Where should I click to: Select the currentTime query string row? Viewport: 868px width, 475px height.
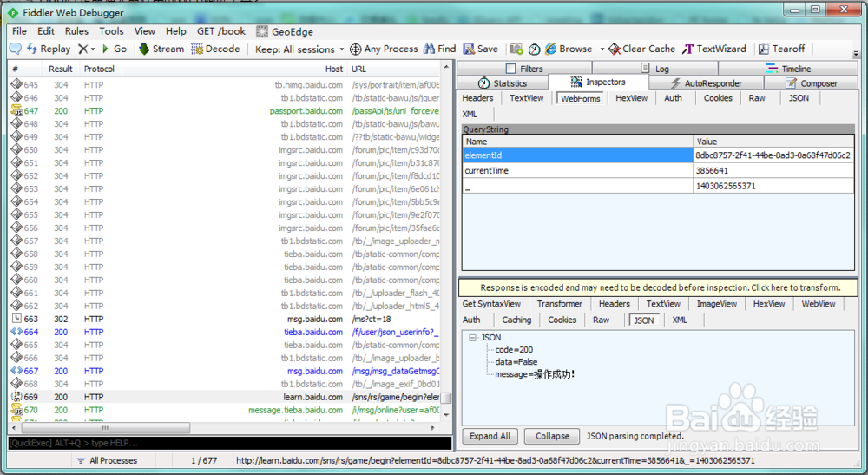click(x=658, y=170)
